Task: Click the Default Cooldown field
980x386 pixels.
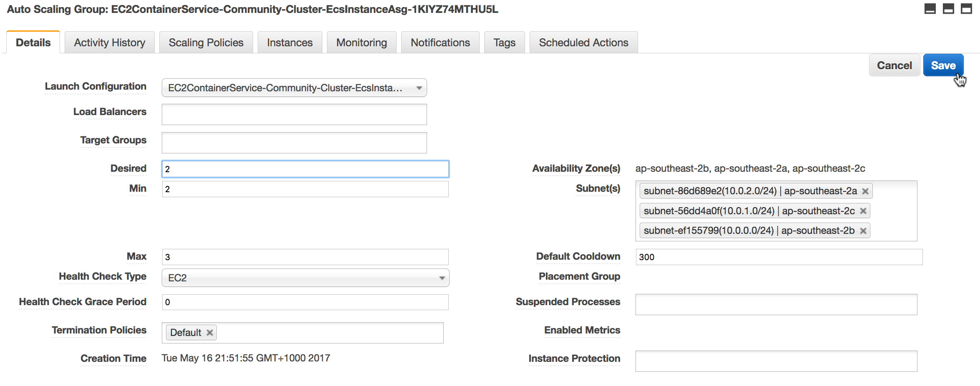Action: [779, 257]
